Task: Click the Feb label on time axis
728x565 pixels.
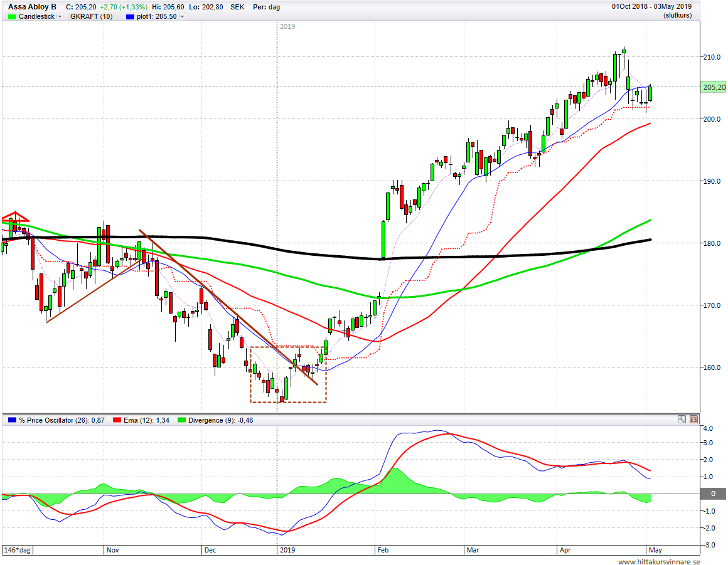Action: click(x=383, y=550)
